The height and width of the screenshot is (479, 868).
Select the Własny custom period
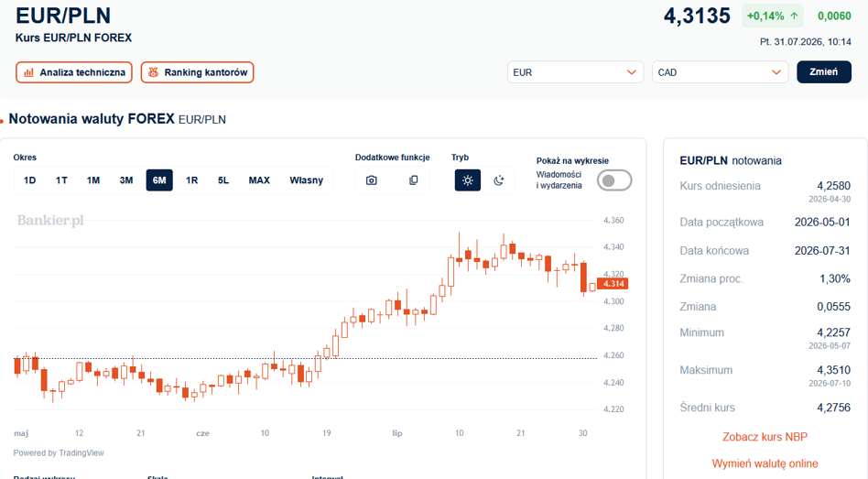click(306, 180)
